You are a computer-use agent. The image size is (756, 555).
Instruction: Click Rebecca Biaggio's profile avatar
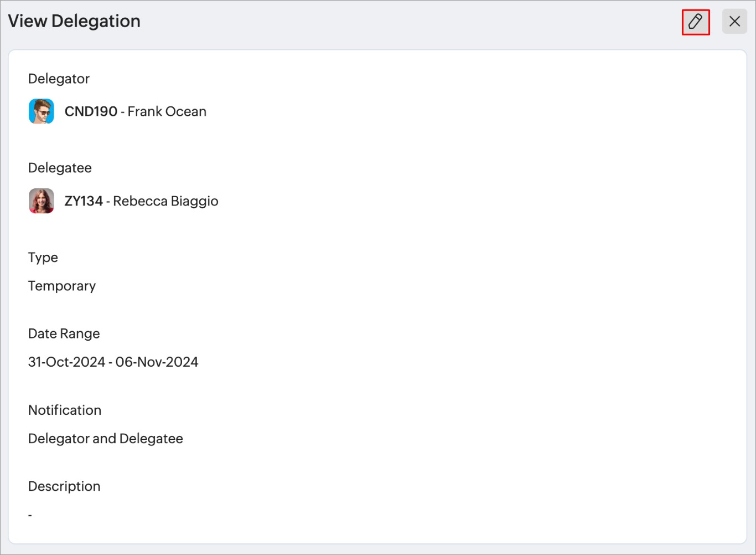coord(42,201)
